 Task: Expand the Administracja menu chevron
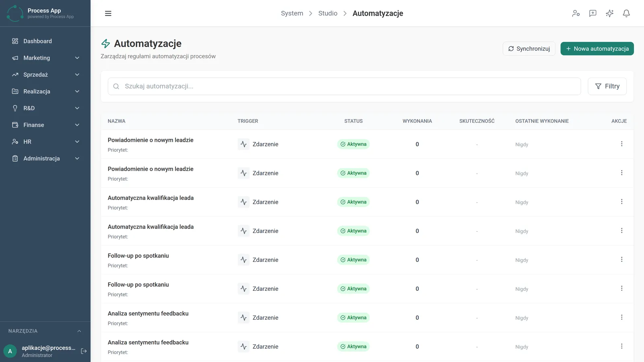tap(77, 158)
